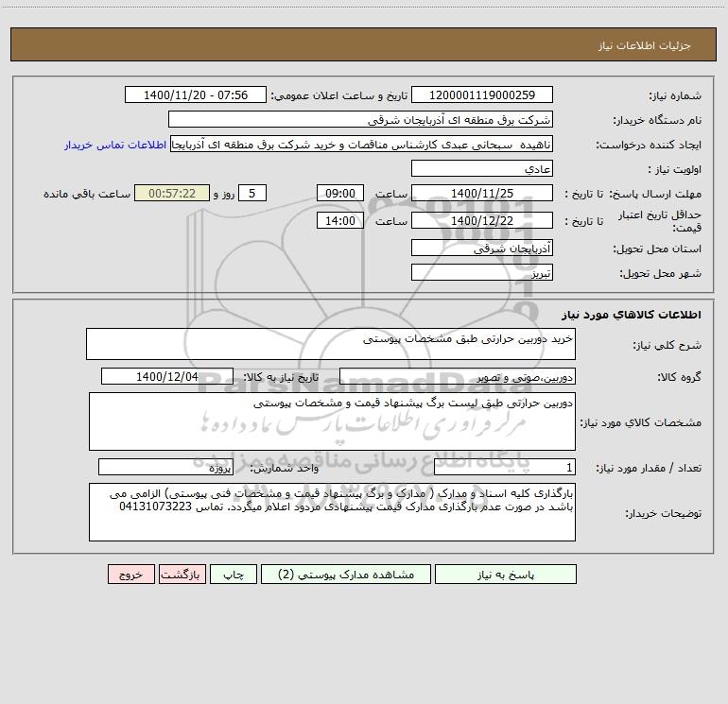Click section title اطلاعات کالاهای مورد نیاز
The height and width of the screenshot is (704, 728).
coord(632,315)
